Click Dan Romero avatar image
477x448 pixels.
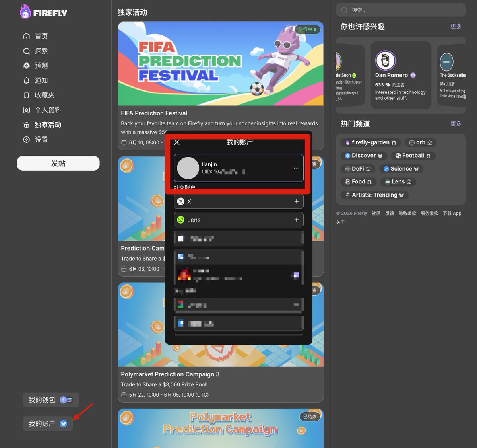tap(385, 60)
